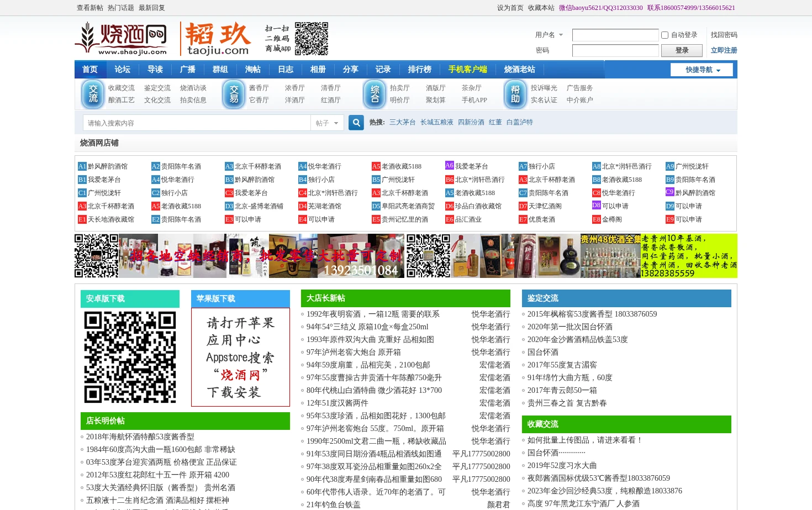Image resolution: width=812 pixels, height=510 pixels.
Task: Click the B6 badge of 北京*润轩邑酒行
Action: pyautogui.click(x=450, y=180)
